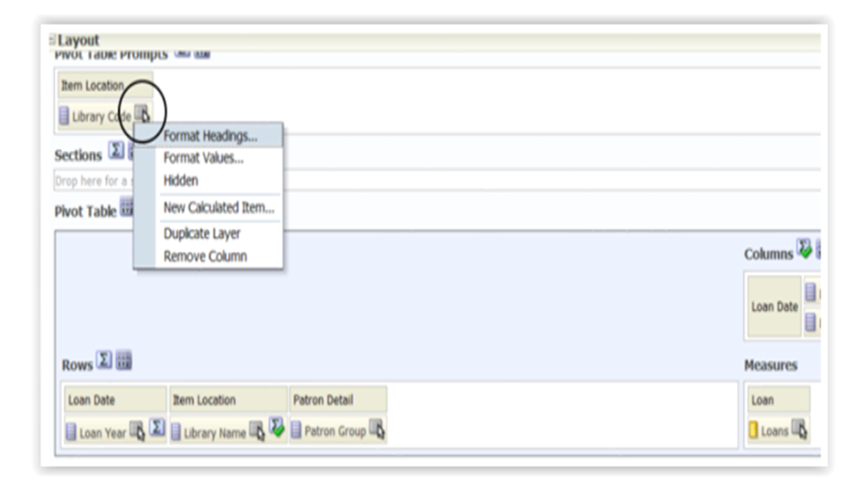Open Library Name totals checkmark sigma icon

point(277,428)
